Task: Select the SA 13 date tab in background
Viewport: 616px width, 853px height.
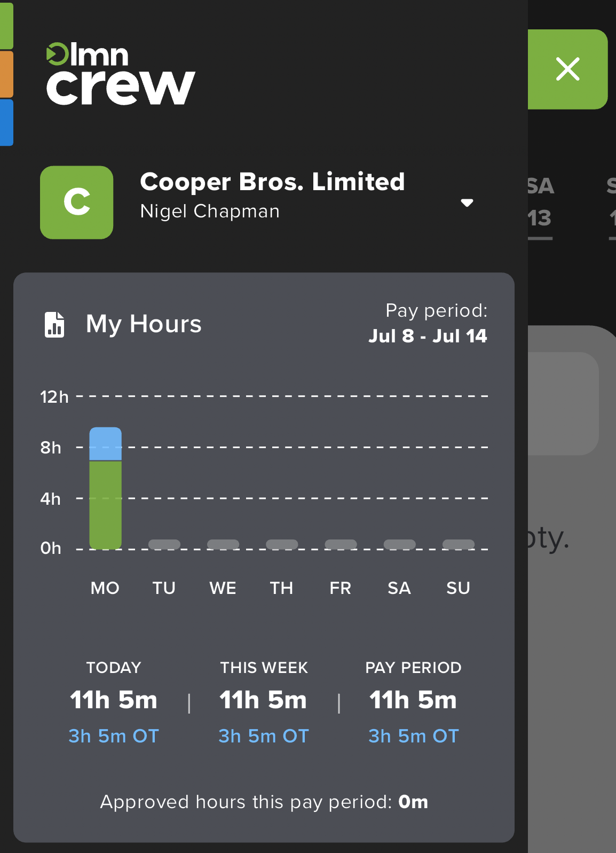Action: pyautogui.click(x=539, y=202)
